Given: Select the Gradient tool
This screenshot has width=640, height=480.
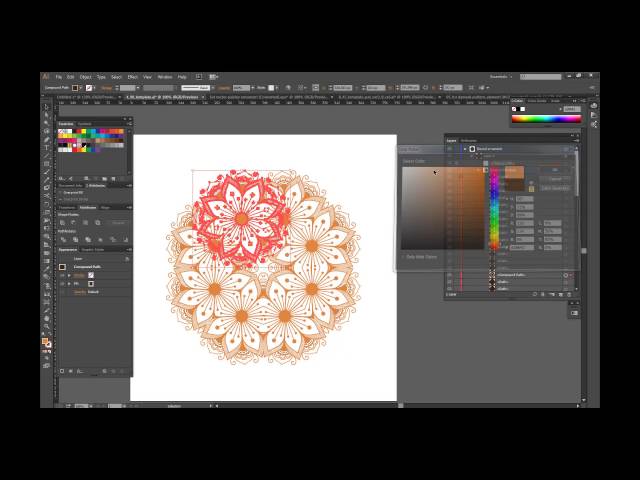Looking at the screenshot, I should [47, 261].
